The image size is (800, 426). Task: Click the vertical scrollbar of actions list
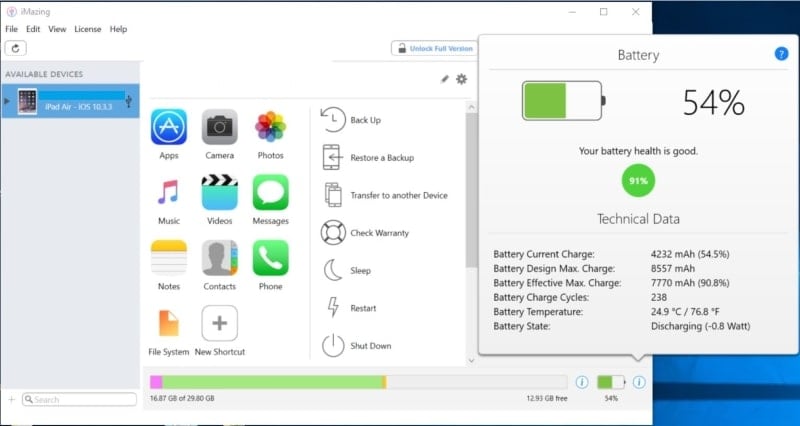(x=471, y=191)
